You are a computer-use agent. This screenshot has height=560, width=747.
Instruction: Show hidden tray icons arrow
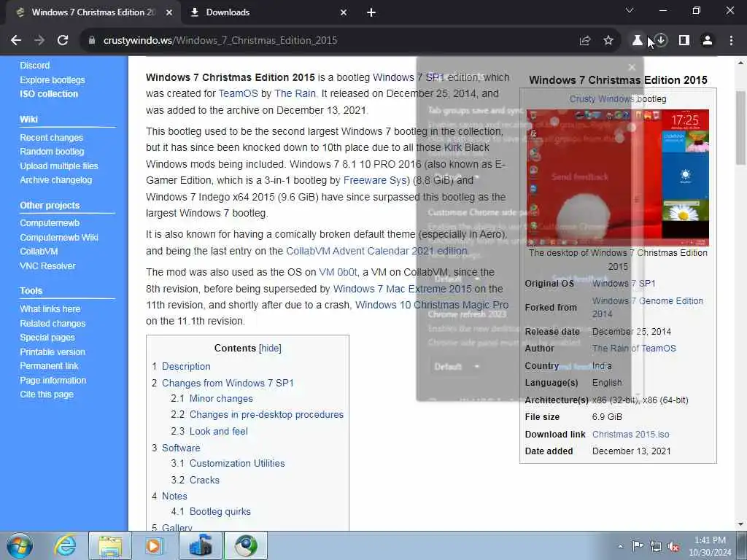click(620, 546)
